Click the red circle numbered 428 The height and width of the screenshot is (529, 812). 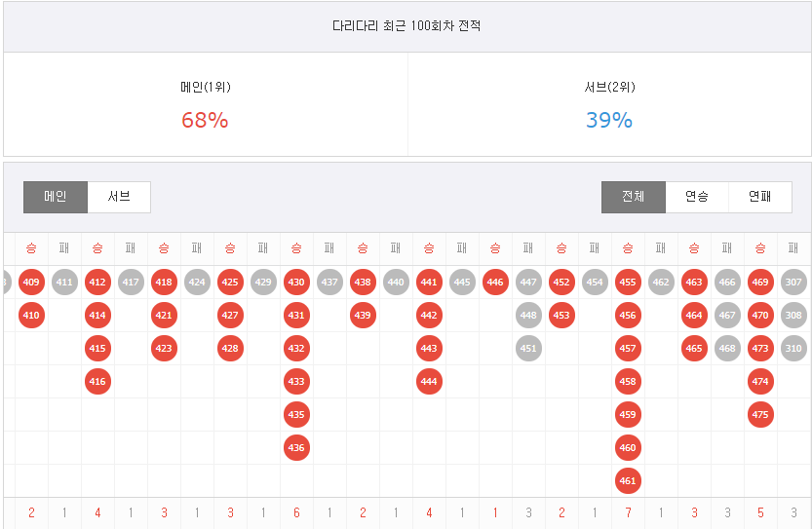(230, 349)
